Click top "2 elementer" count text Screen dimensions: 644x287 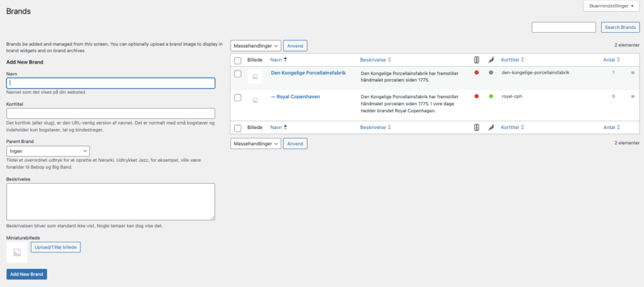627,46
